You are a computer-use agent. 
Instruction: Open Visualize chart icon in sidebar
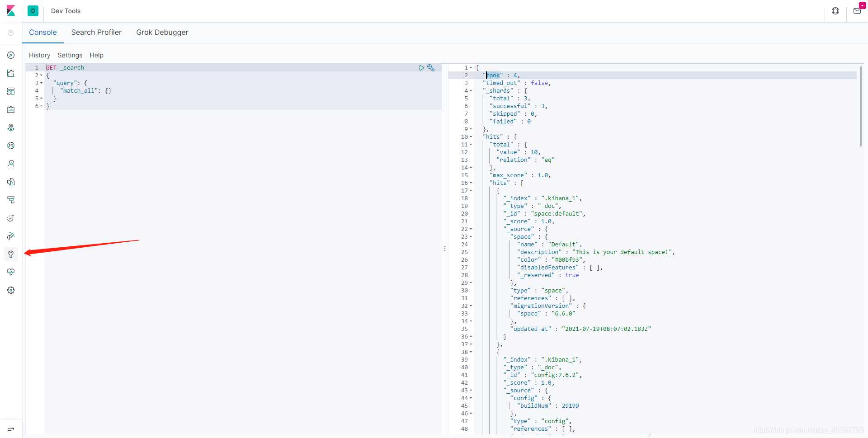pos(11,73)
